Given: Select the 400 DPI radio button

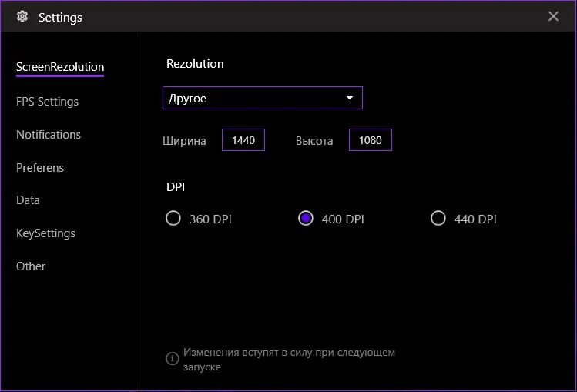Looking at the screenshot, I should point(306,219).
